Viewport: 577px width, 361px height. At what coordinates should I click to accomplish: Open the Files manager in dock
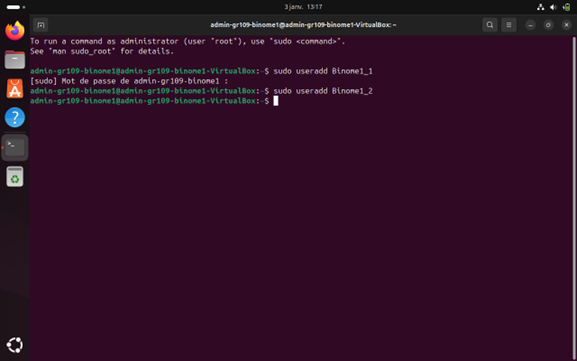pos(15,60)
